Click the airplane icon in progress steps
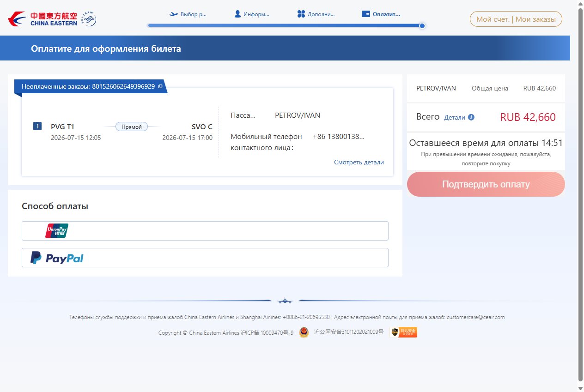Image resolution: width=584 pixels, height=392 pixels. 174,14
